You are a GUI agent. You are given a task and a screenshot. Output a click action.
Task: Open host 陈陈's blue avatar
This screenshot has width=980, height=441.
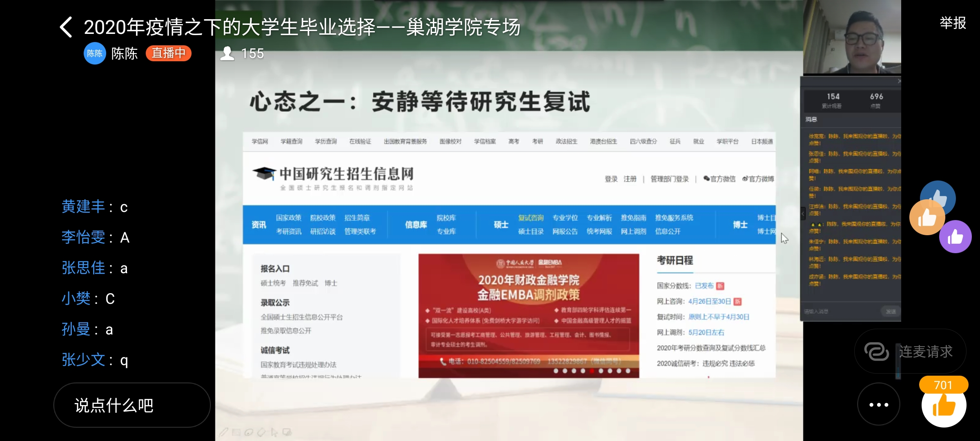click(95, 53)
